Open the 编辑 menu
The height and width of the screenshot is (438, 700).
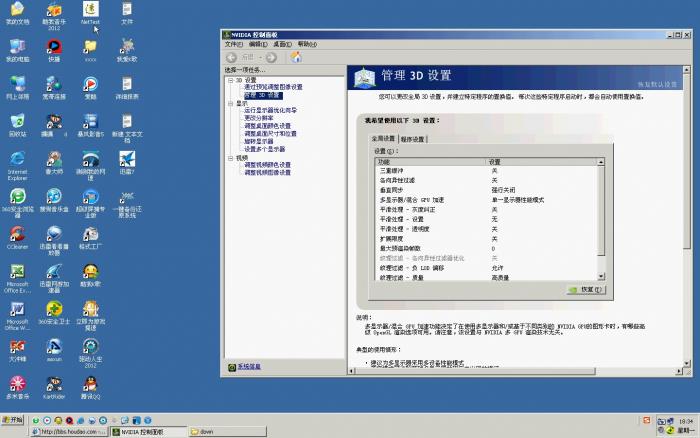258,44
